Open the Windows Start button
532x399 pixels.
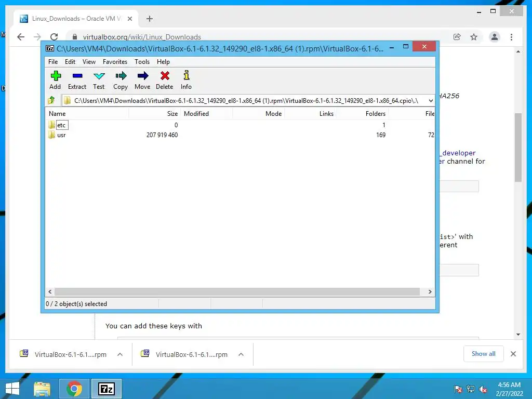pos(12,389)
